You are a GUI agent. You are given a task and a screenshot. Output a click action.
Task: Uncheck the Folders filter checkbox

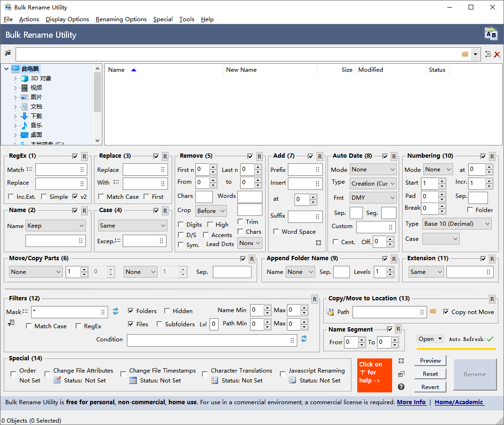131,311
